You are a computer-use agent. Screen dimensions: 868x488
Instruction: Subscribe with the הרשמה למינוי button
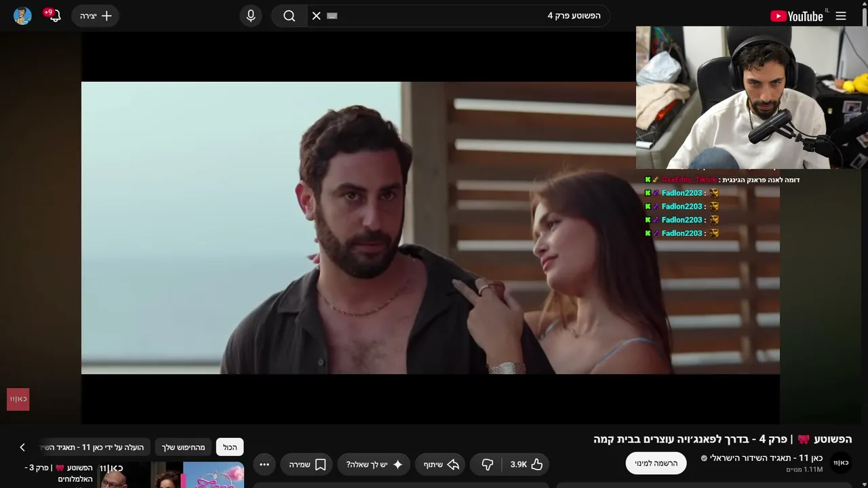656,463
